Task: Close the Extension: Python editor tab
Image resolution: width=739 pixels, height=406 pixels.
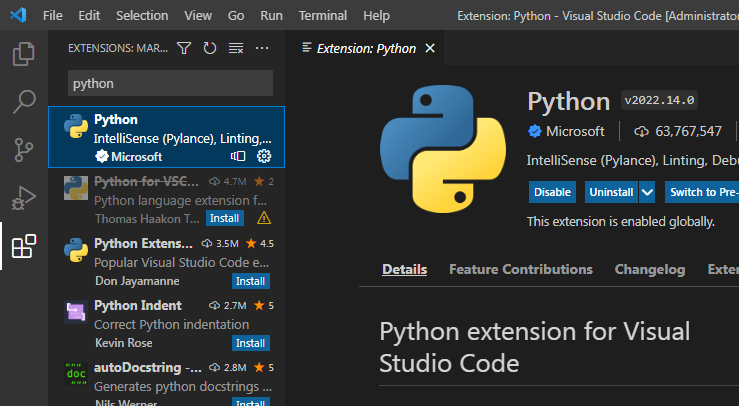Action: 430,48
